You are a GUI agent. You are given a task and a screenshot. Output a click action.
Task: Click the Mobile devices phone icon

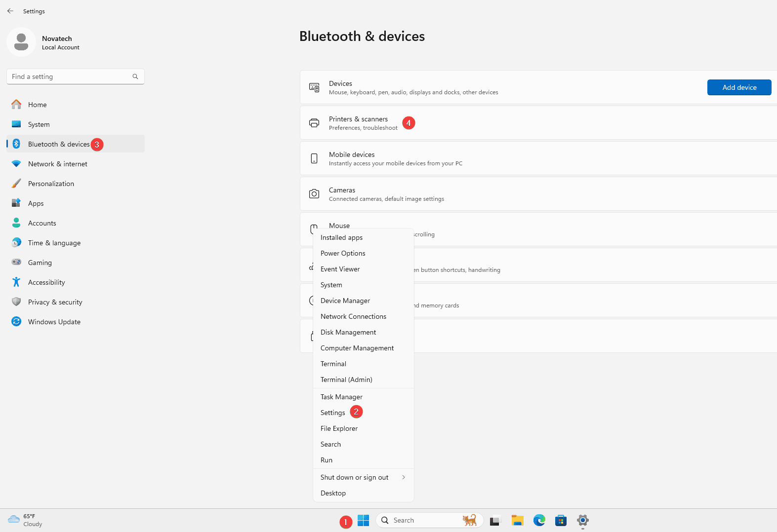[314, 158]
